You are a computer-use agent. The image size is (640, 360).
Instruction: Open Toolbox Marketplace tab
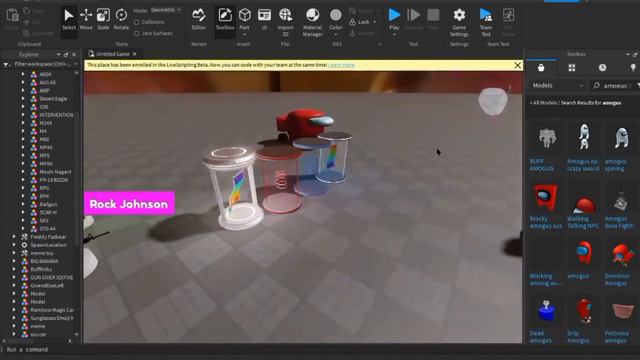click(x=541, y=68)
